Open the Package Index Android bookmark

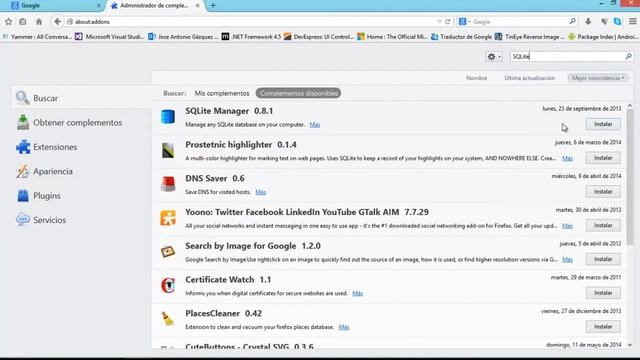[x=603, y=37]
